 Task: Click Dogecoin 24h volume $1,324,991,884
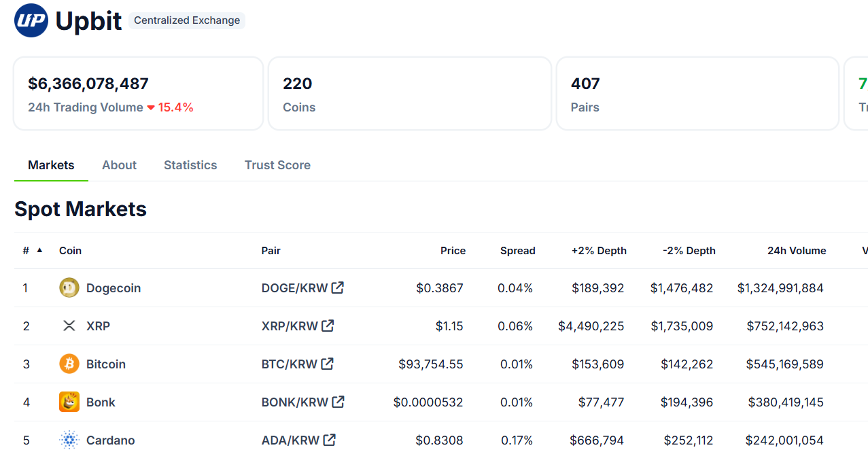pos(780,288)
